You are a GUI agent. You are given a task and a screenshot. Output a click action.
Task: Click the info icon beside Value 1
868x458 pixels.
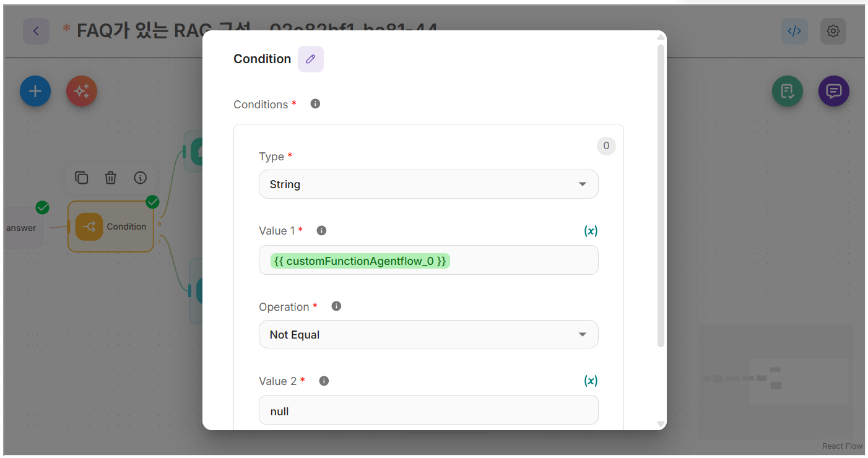321,230
